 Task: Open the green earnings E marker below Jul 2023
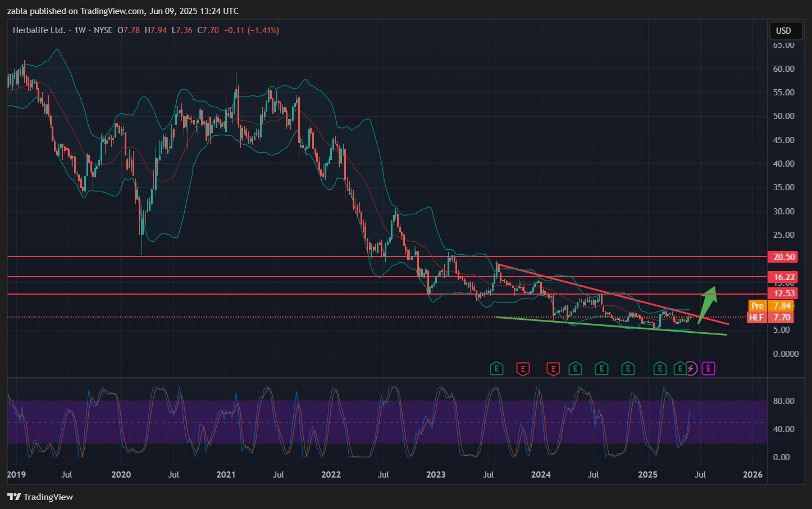click(496, 369)
